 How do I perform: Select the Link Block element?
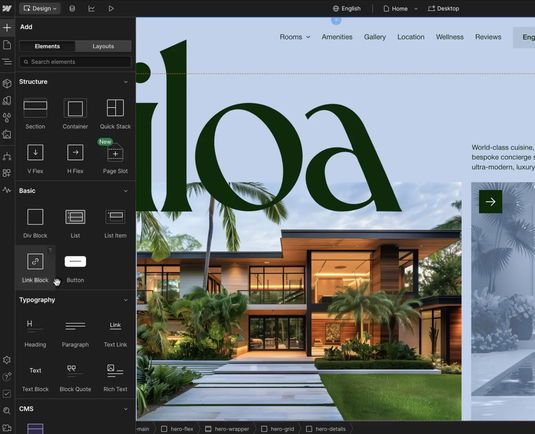click(35, 267)
